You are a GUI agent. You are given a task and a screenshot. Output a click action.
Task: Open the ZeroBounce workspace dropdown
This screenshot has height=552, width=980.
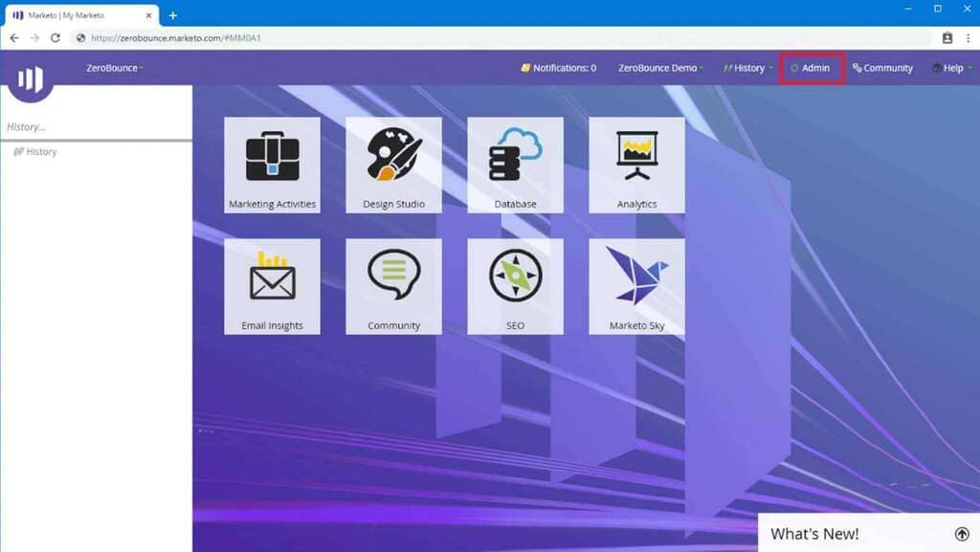(115, 67)
